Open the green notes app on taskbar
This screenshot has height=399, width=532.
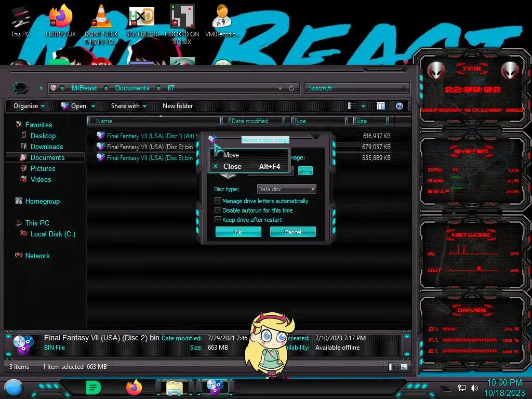tap(93, 388)
